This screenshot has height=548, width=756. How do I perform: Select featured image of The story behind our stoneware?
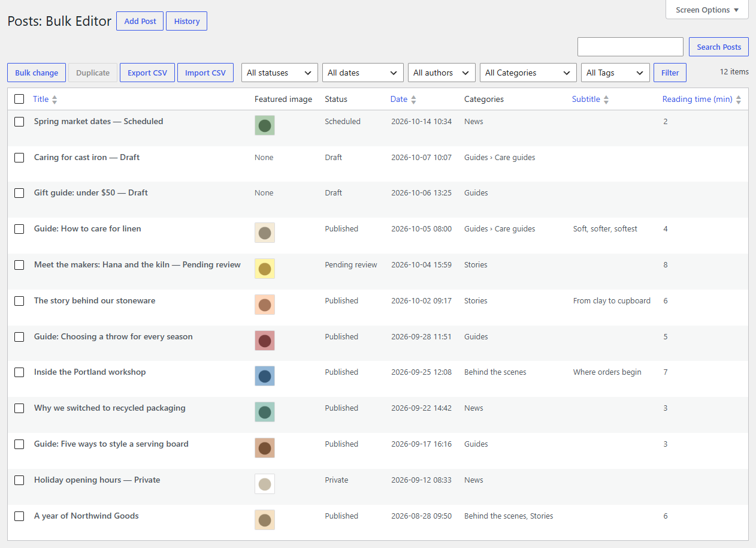tap(265, 305)
